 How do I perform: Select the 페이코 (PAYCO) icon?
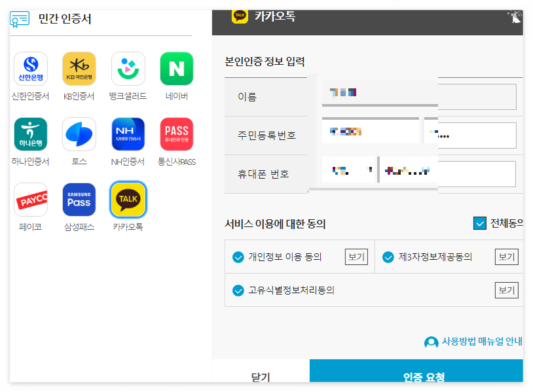[31, 200]
